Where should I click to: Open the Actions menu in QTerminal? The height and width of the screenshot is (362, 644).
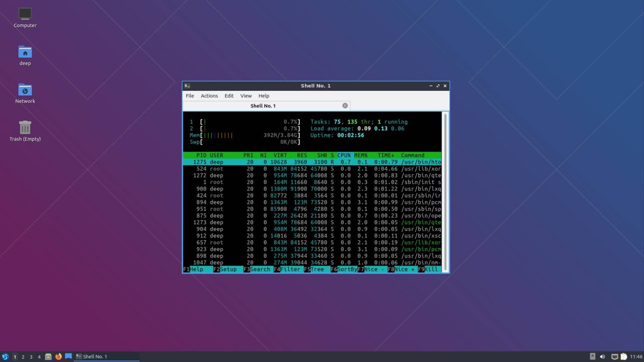click(209, 96)
